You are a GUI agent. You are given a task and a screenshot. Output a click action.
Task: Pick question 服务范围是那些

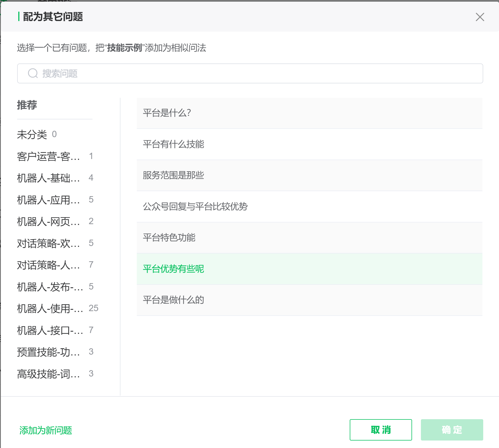309,175
